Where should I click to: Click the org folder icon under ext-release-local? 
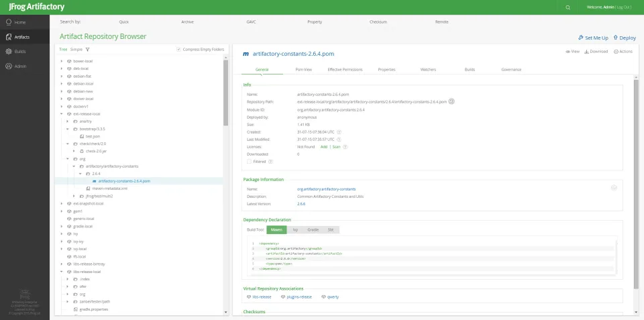(x=76, y=158)
